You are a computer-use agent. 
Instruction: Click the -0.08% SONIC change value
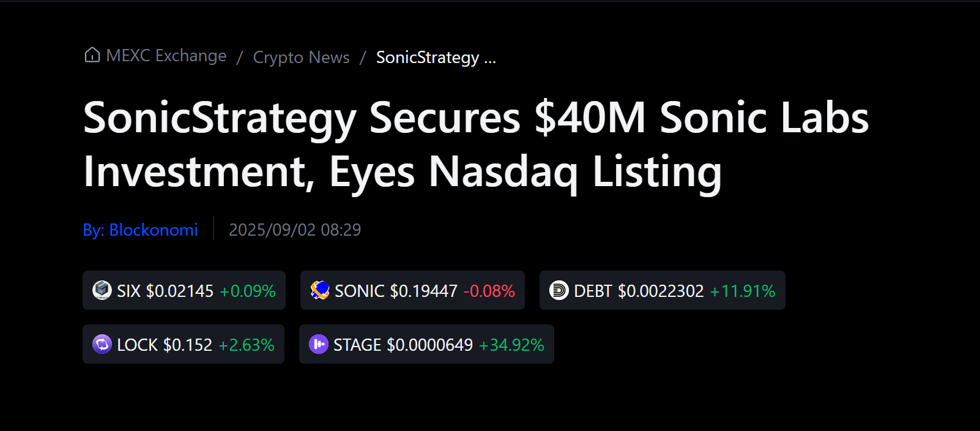click(489, 291)
